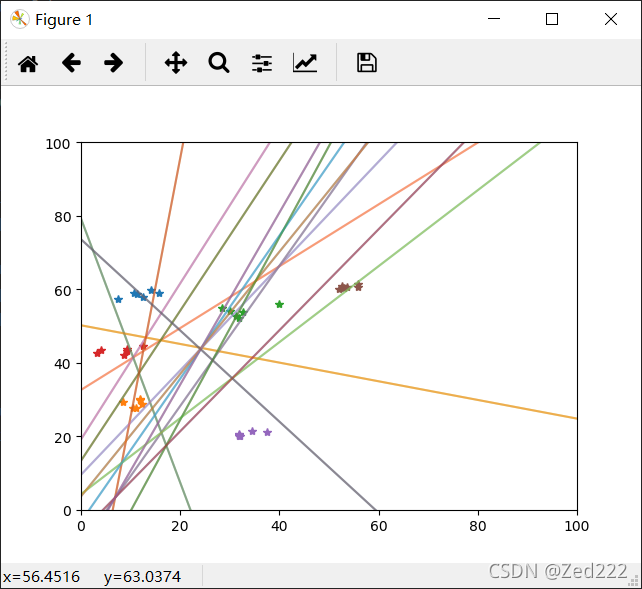Open the Configure subplots dialog
This screenshot has height=589, width=642.
pos(262,63)
